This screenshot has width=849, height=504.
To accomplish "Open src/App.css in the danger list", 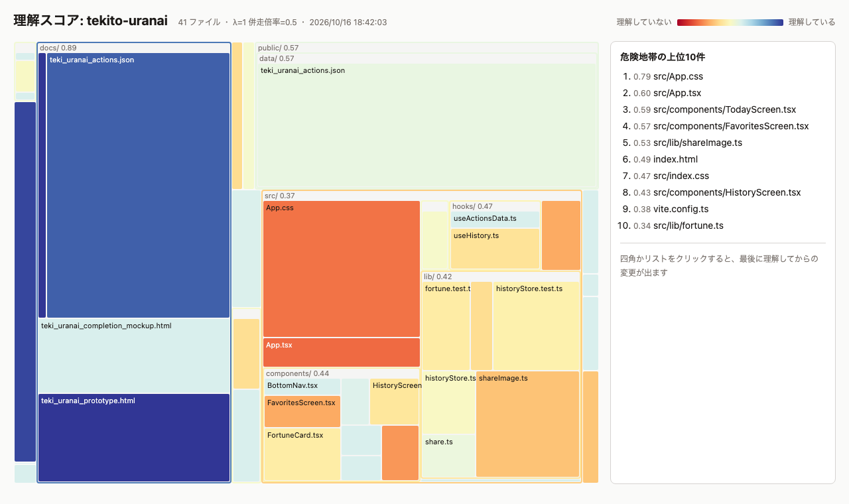I will point(678,76).
